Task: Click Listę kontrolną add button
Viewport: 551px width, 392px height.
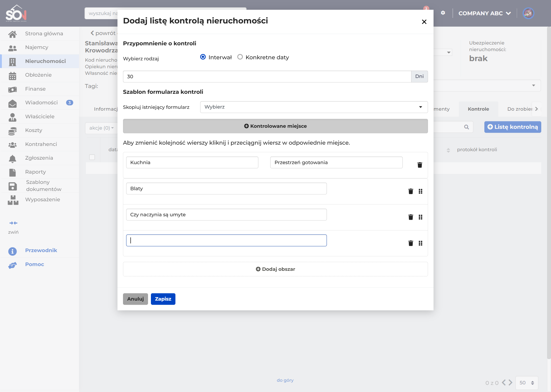Action: 513,127
